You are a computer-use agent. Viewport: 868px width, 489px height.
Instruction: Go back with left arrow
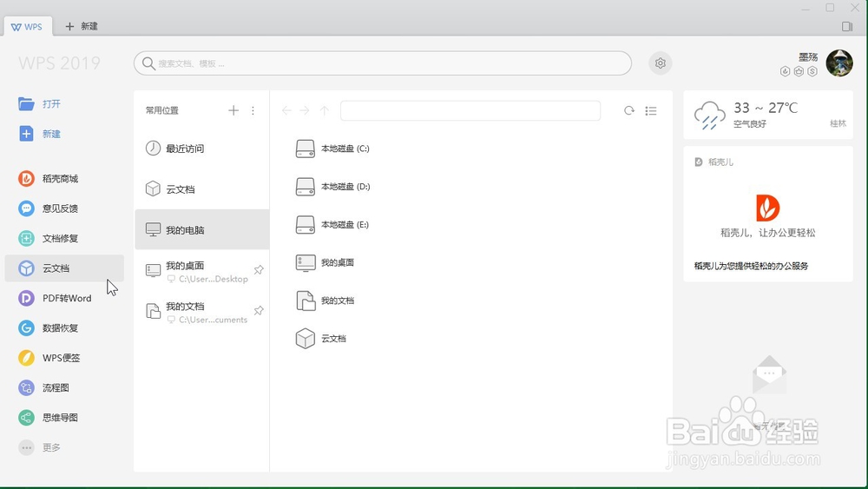[286, 111]
